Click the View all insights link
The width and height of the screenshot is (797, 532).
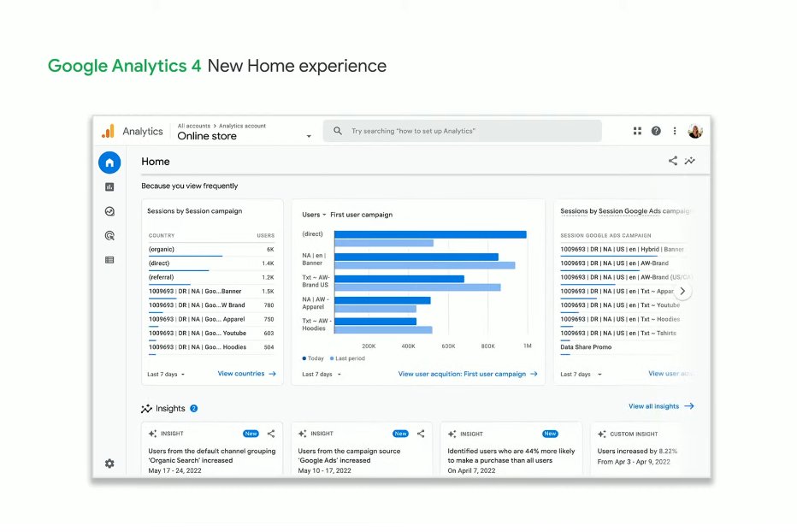(661, 406)
